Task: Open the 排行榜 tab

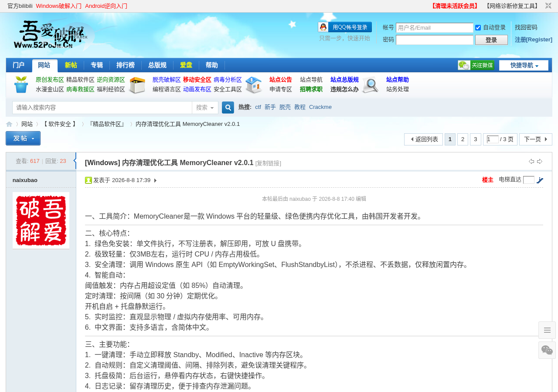Action: tap(126, 65)
